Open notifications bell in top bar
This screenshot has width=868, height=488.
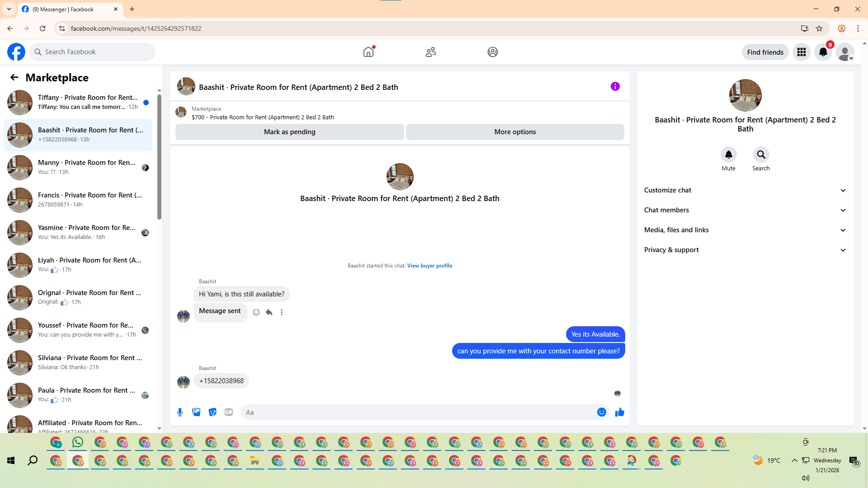click(823, 52)
